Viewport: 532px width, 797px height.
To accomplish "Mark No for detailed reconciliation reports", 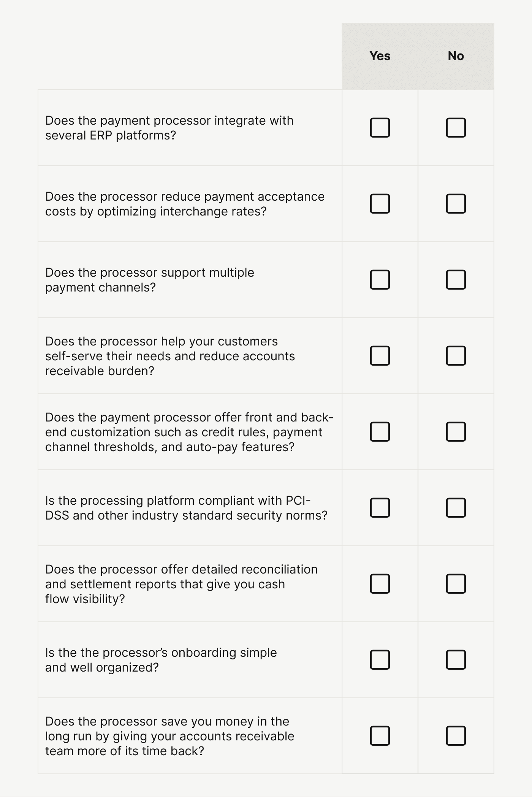I will (x=456, y=584).
